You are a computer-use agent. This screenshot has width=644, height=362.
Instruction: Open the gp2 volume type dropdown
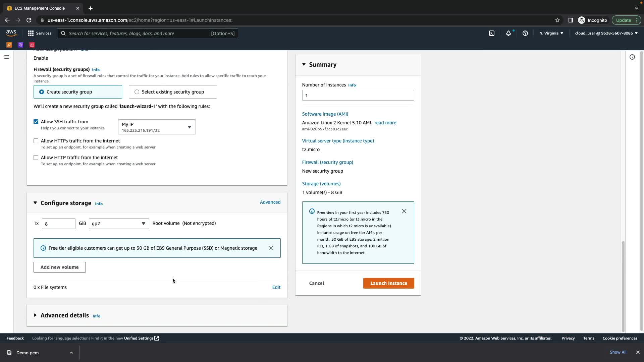point(119,224)
